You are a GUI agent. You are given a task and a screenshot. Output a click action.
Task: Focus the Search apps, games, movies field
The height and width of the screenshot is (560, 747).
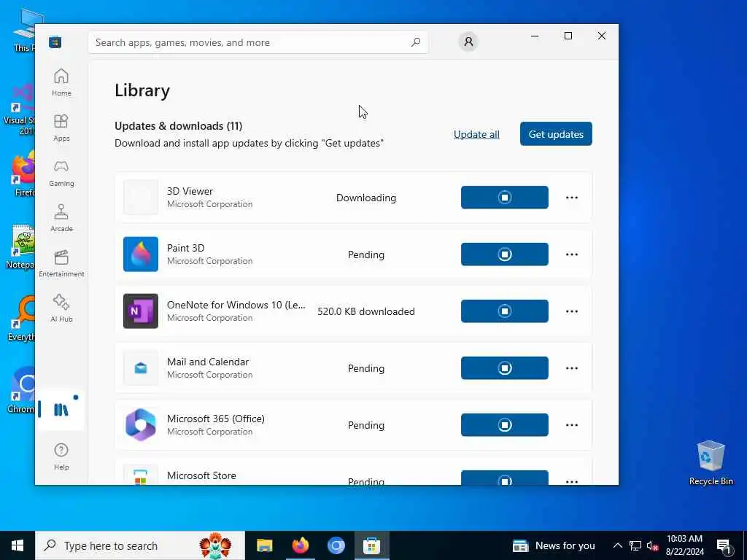pos(258,42)
